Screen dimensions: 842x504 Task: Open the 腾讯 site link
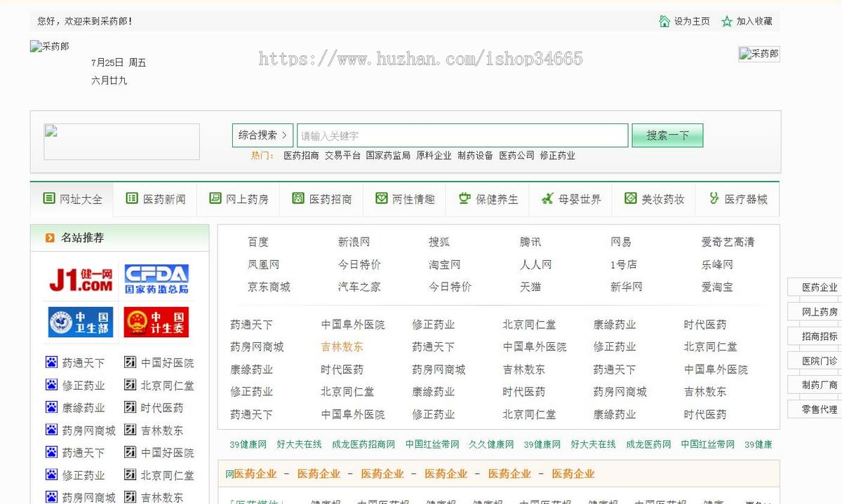point(530,242)
